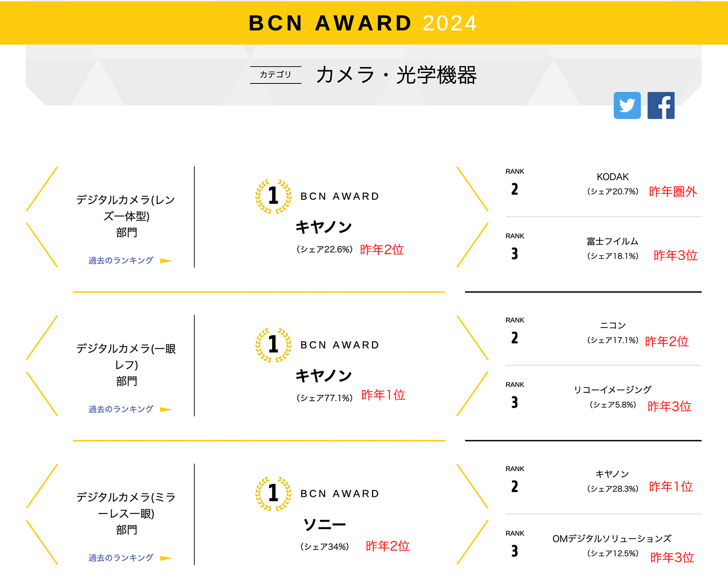
Task: Click the yellow arrow beside second 過去のランキング link
Action: pos(166,409)
